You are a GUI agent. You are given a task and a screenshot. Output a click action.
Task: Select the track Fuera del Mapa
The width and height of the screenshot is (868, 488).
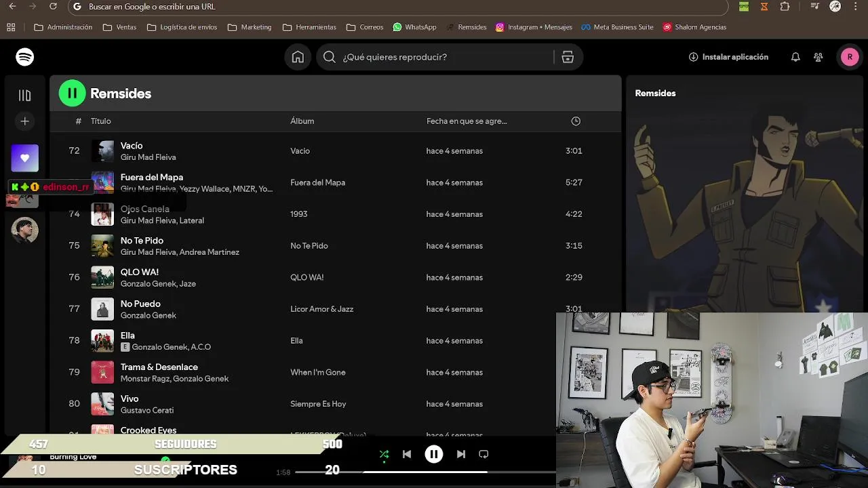(x=152, y=178)
